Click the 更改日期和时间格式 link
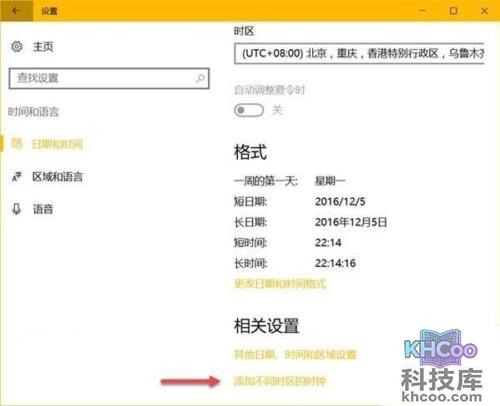This screenshot has width=500, height=406. click(280, 284)
